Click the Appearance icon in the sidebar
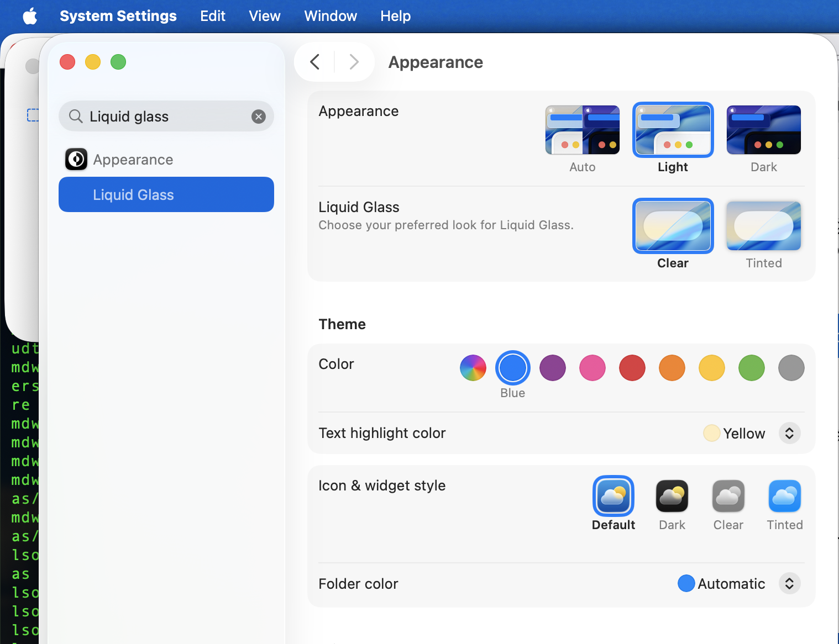Viewport: 839px width, 644px height. pyautogui.click(x=76, y=160)
